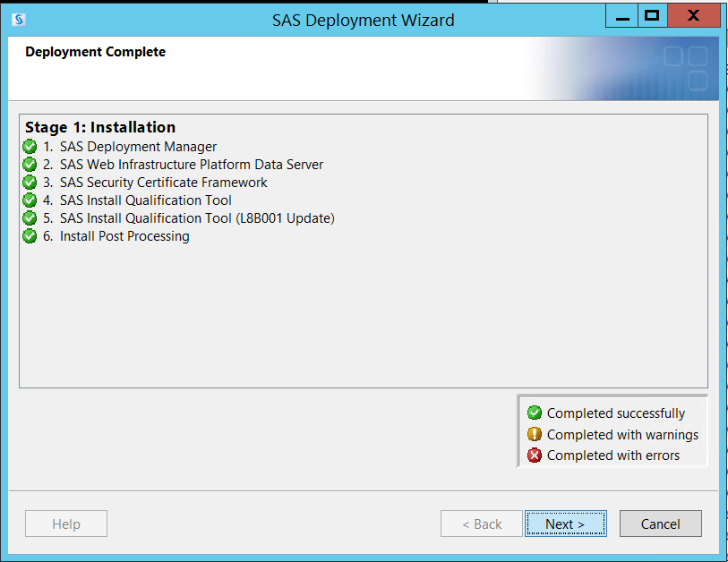Click the Completed with errors legend icon

click(x=535, y=455)
